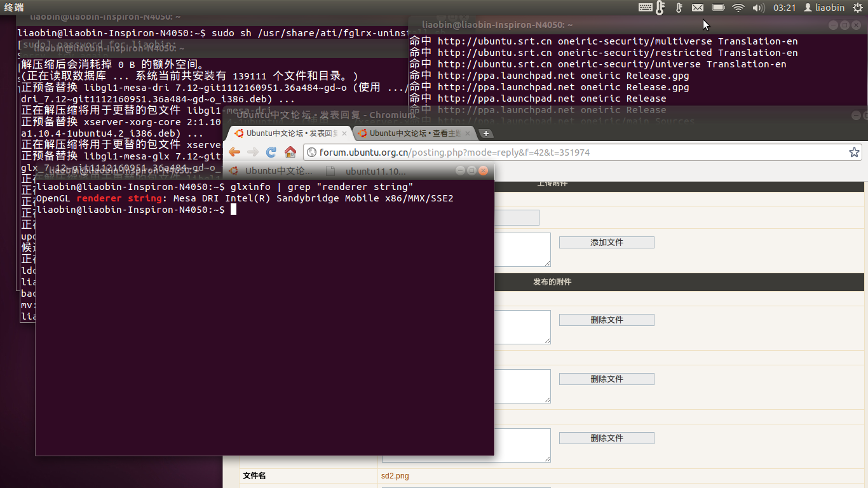Viewport: 868px width, 488px height.
Task: Minimize the right-hand apt terminal window
Action: point(833,25)
